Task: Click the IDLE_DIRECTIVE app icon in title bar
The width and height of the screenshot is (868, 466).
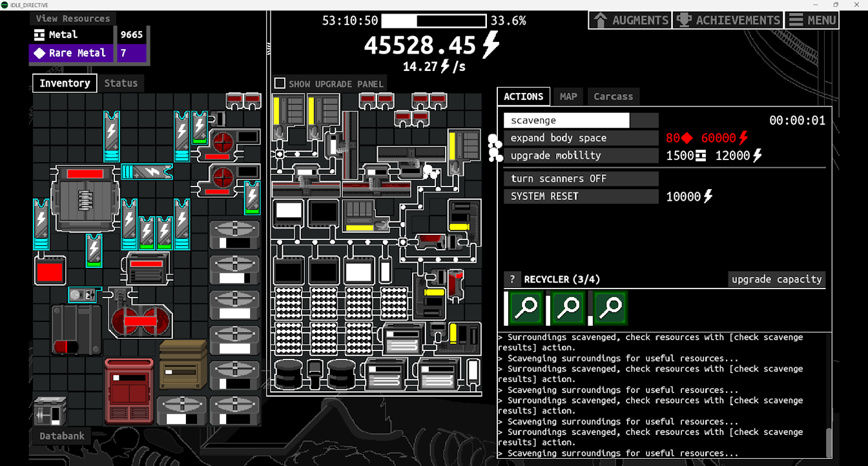Action: (5, 5)
